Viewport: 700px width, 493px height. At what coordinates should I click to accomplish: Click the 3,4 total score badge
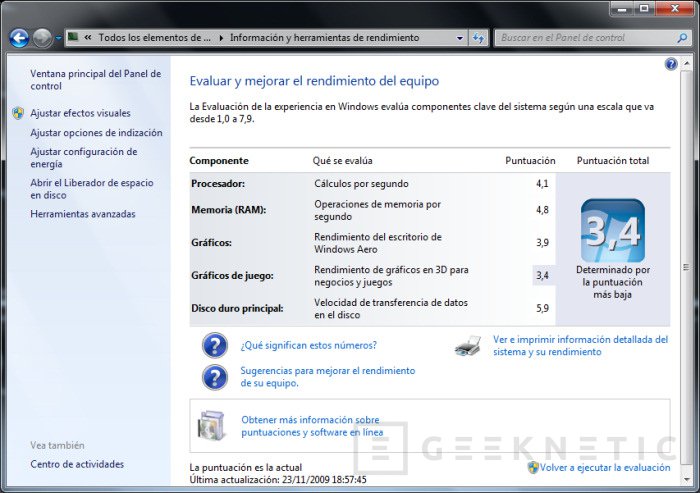pos(612,230)
